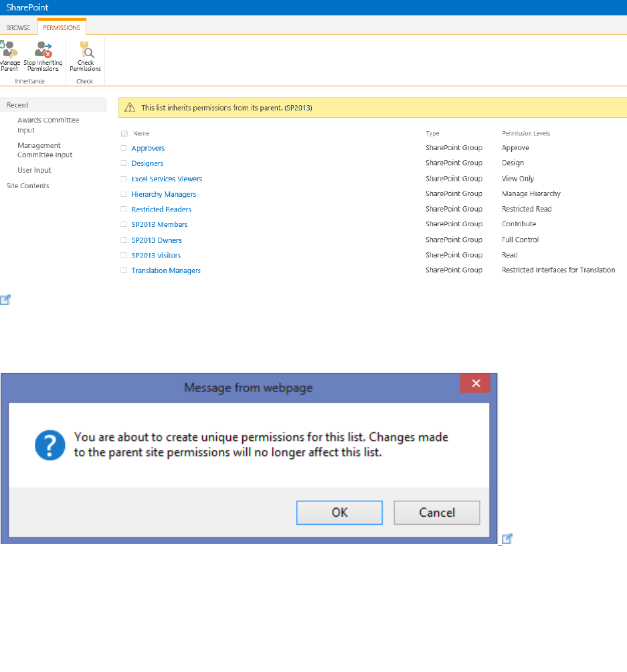Open the Approvers group link

point(148,149)
